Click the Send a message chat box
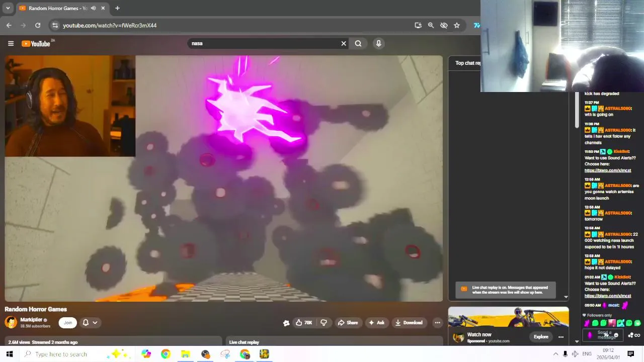 click(x=604, y=335)
